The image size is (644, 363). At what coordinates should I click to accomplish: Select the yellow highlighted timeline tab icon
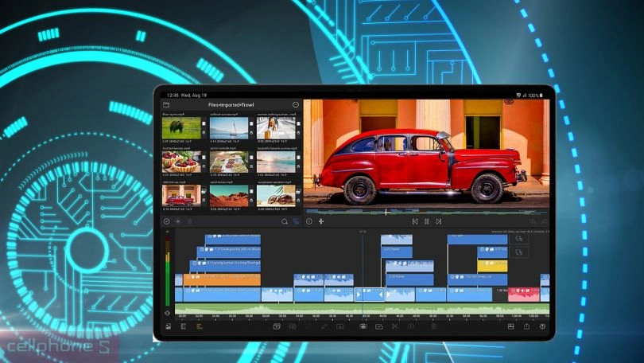pyautogui.click(x=200, y=326)
